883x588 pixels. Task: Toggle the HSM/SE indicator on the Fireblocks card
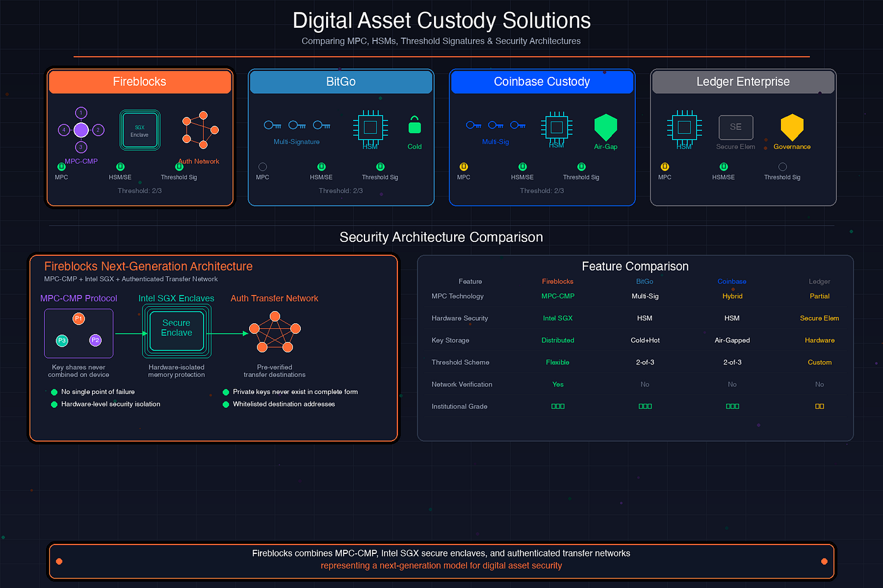tap(120, 166)
